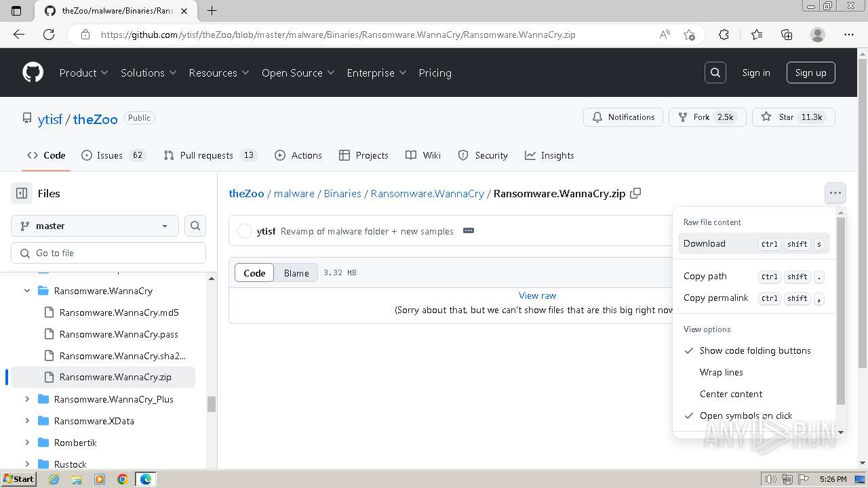Screen dimensions: 868x488
Task: Open a new browser tab
Action: [x=212, y=10]
